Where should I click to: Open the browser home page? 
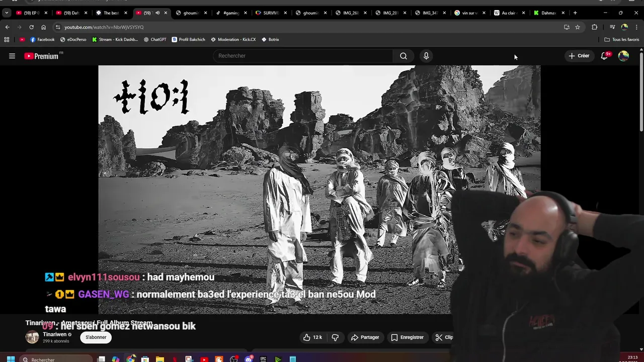tap(43, 27)
